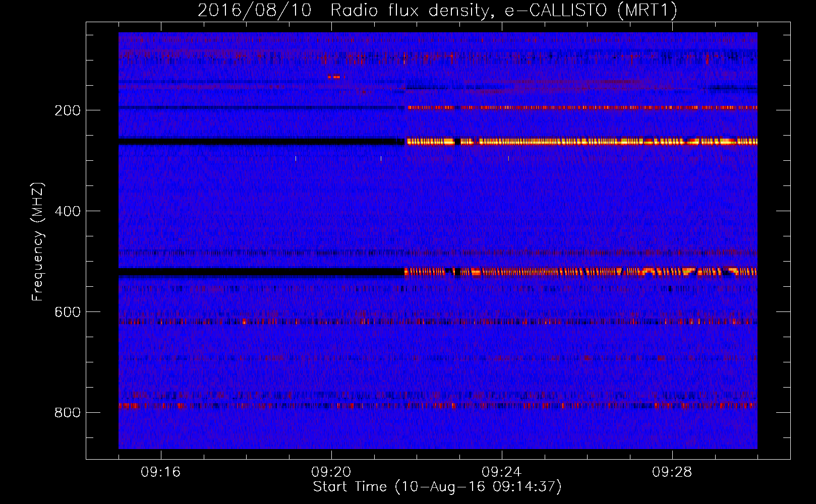
Task: Click the bright emission band near 520 MHz
Action: click(x=580, y=272)
